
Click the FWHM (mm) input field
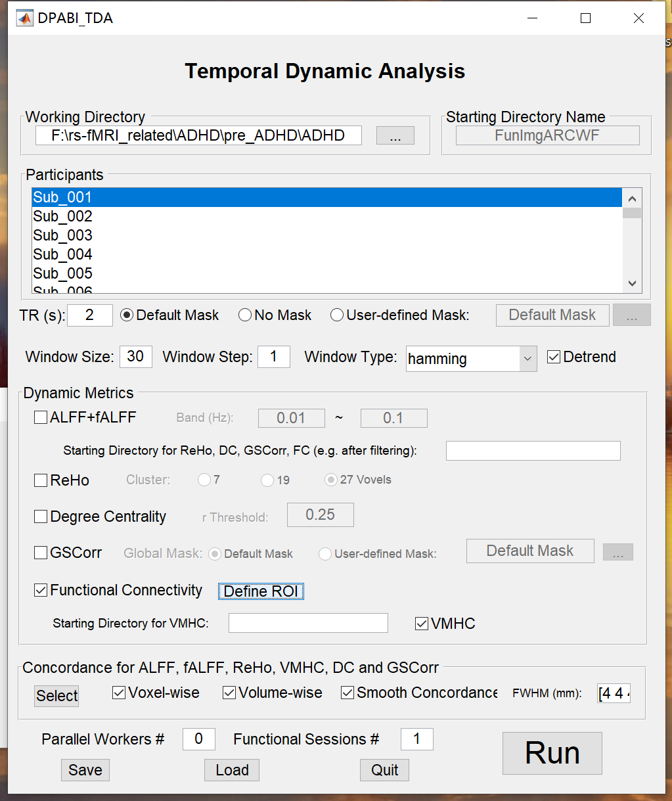point(614,694)
